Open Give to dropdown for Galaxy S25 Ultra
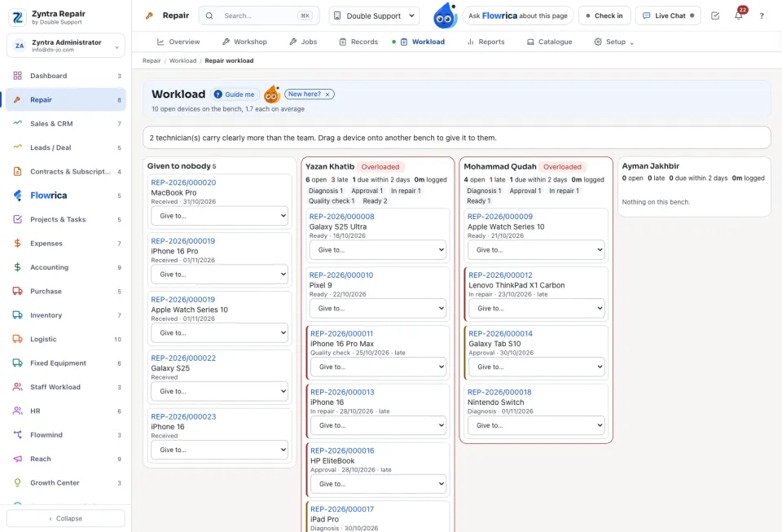 [378, 250]
